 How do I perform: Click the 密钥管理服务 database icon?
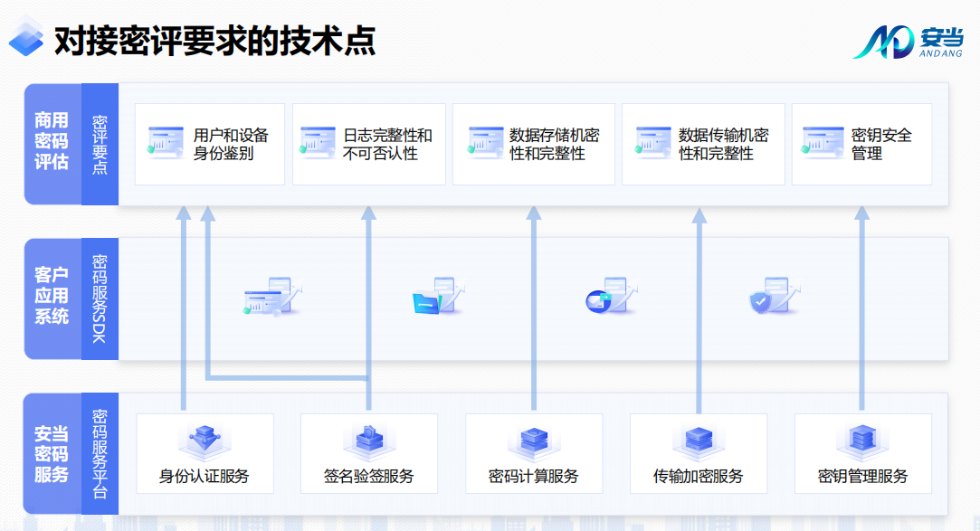point(862,441)
